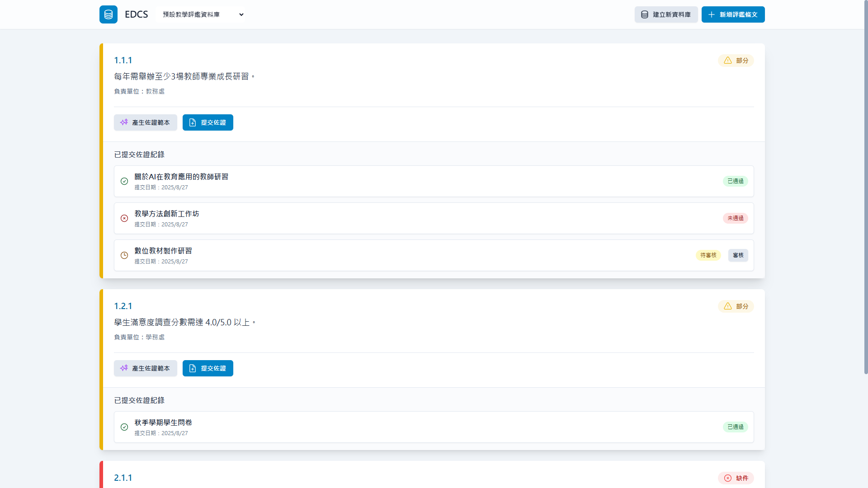
Task: Click 提交佐證 for item 1.1.1
Action: tap(208, 122)
